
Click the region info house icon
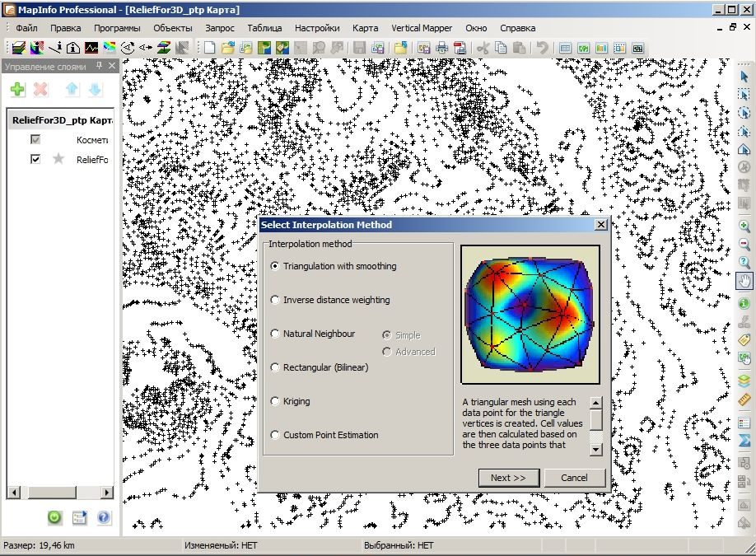[x=72, y=48]
